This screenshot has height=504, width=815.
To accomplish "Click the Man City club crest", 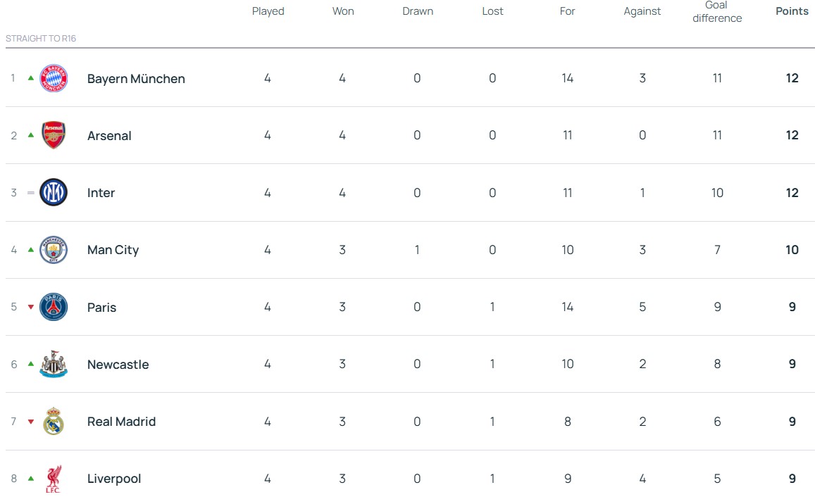I will 54,250.
